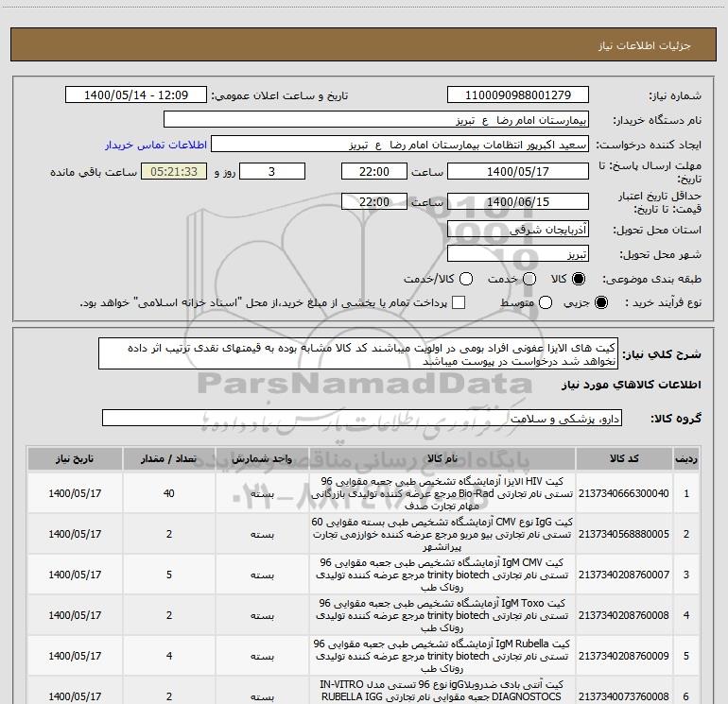Select the جزیی purchase type radio
This screenshot has width=728, height=704.
pyautogui.click(x=601, y=302)
